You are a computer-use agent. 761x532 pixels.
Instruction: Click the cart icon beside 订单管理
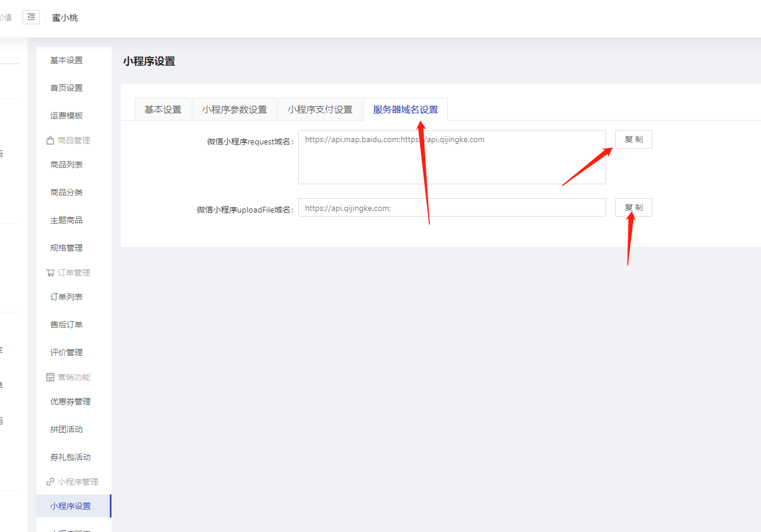coord(50,273)
